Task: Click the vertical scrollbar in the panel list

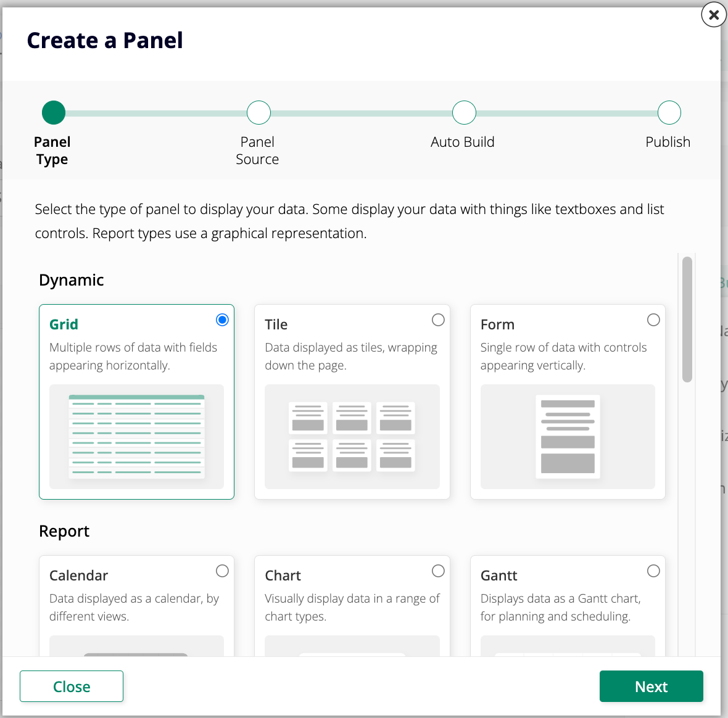Action: [687, 318]
